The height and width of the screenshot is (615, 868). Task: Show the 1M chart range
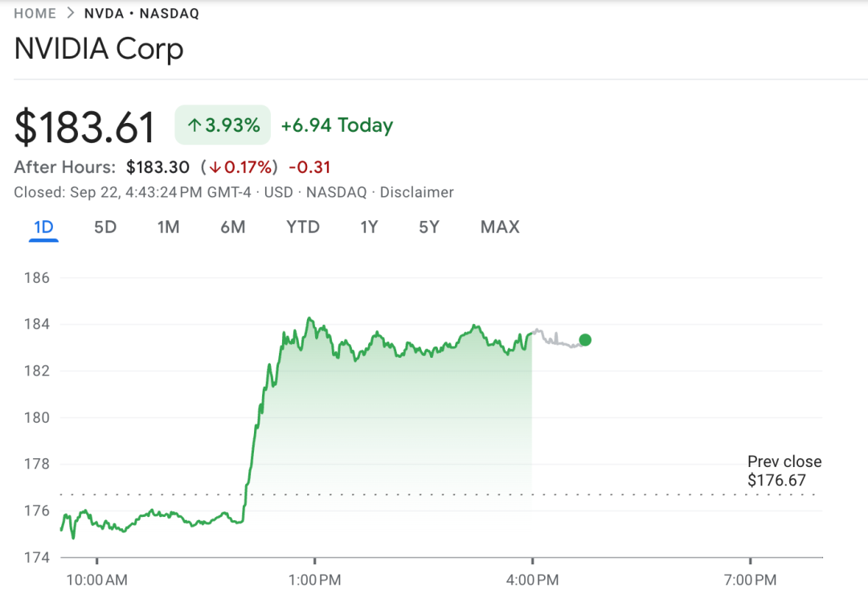click(168, 228)
